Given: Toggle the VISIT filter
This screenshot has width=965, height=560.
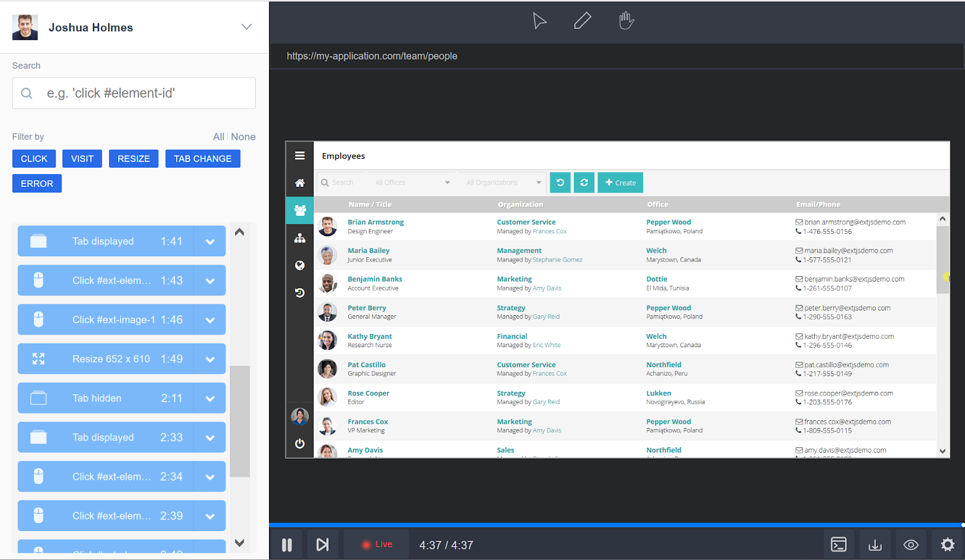Looking at the screenshot, I should (82, 159).
